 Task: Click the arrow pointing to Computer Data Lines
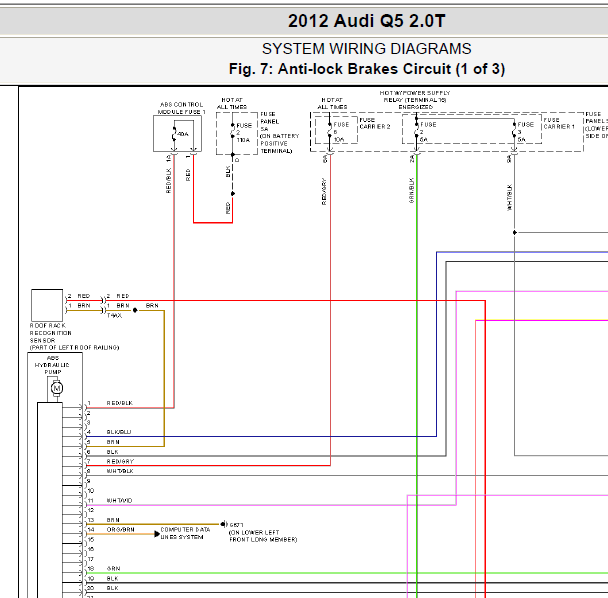(157, 534)
